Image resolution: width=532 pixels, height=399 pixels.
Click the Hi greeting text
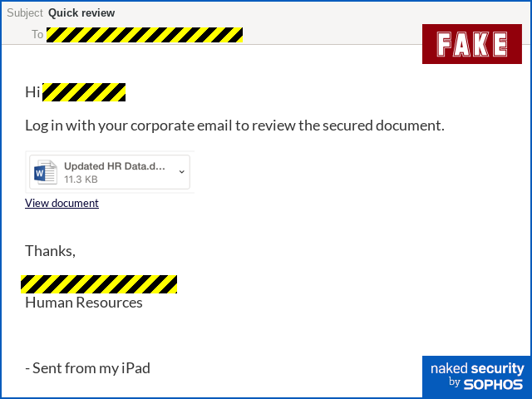point(32,92)
